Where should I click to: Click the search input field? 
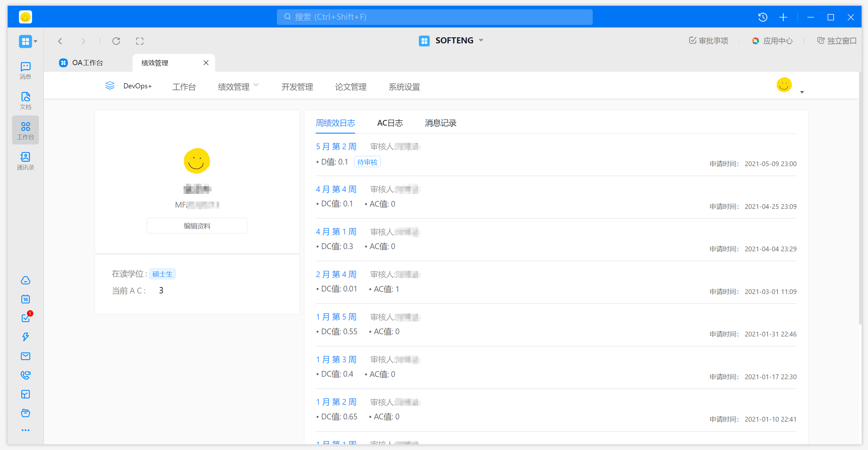434,17
